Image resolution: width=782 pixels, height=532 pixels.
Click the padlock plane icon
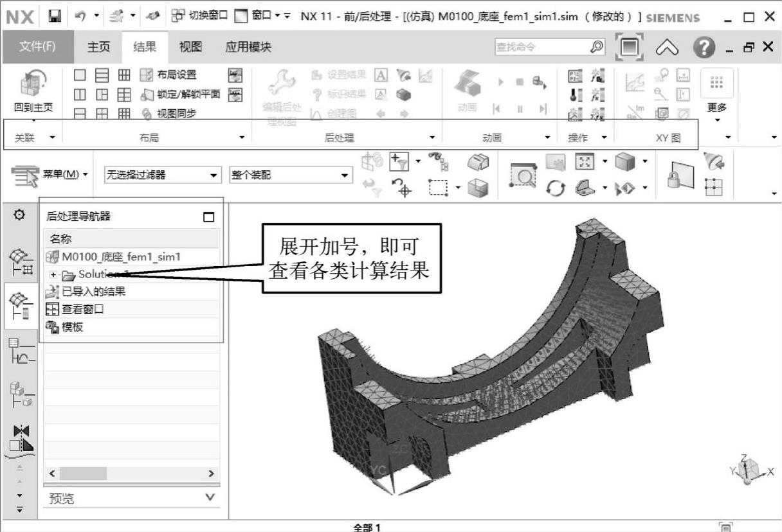(x=680, y=175)
